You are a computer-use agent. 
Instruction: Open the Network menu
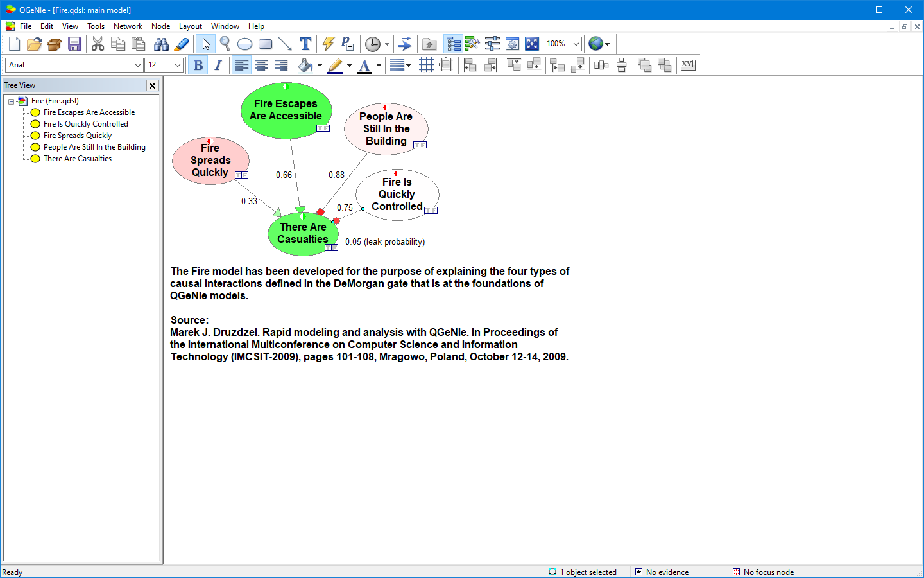[x=128, y=26]
